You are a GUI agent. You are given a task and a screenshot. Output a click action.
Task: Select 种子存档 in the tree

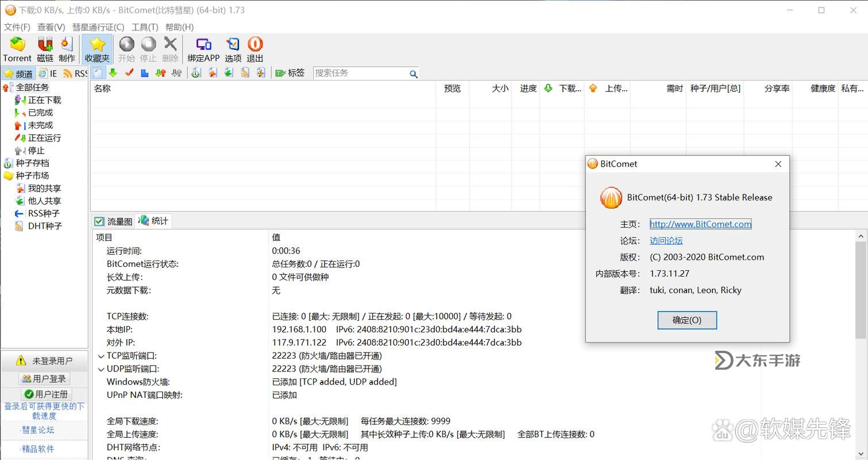click(x=32, y=163)
